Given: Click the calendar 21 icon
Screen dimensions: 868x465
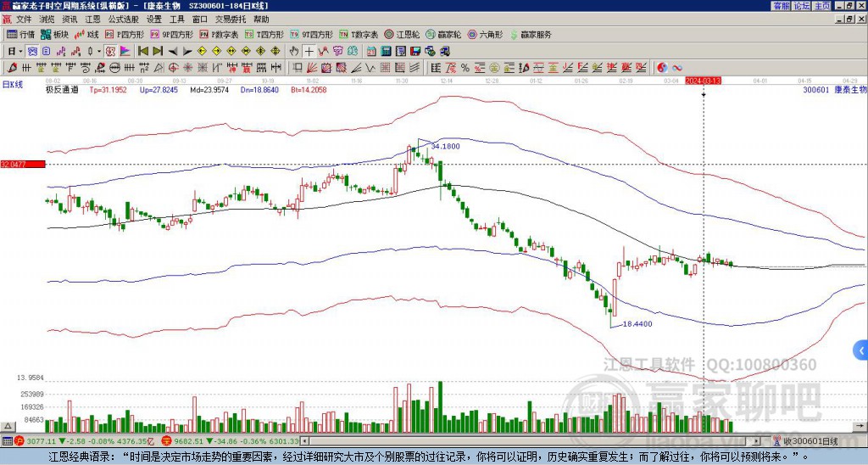Looking at the screenshot, I should (x=371, y=52).
